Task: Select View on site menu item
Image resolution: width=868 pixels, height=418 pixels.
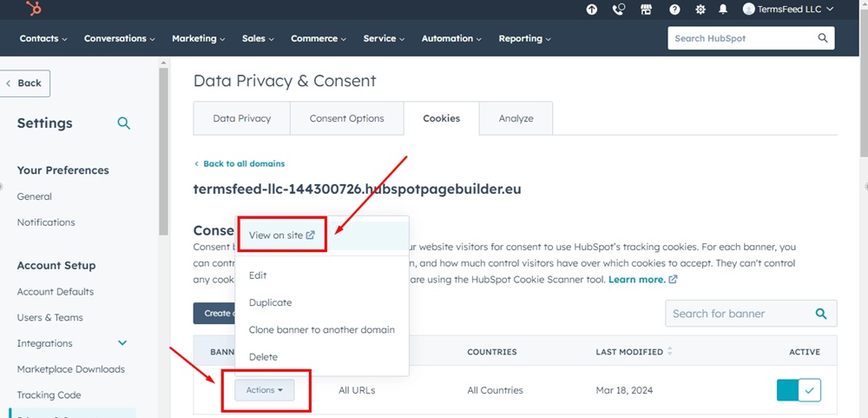Action: click(322, 236)
